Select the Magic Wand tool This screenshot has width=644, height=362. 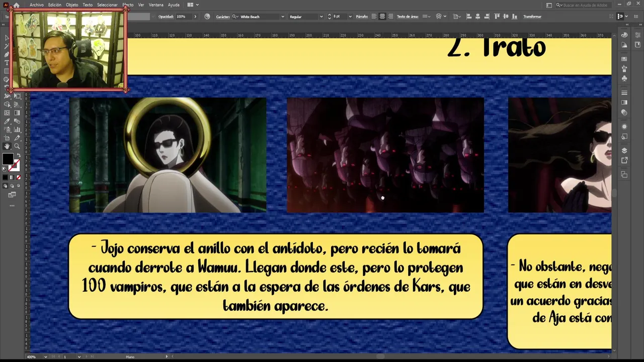[7, 46]
